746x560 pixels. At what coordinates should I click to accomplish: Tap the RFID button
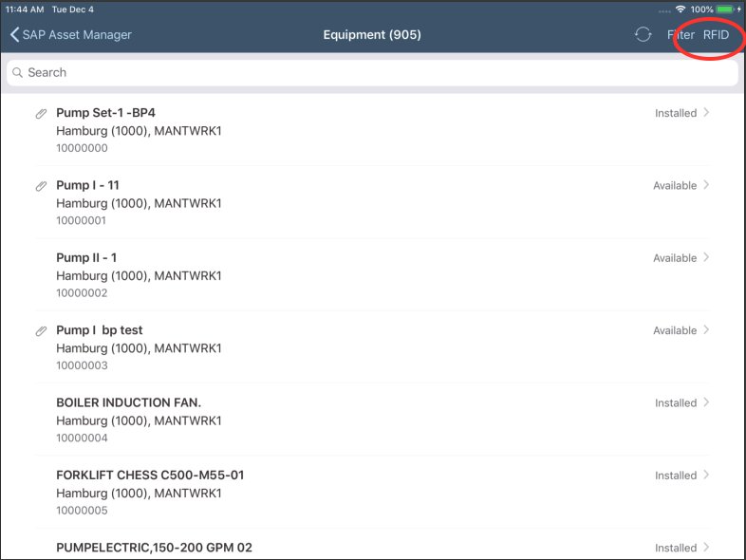[x=716, y=35]
